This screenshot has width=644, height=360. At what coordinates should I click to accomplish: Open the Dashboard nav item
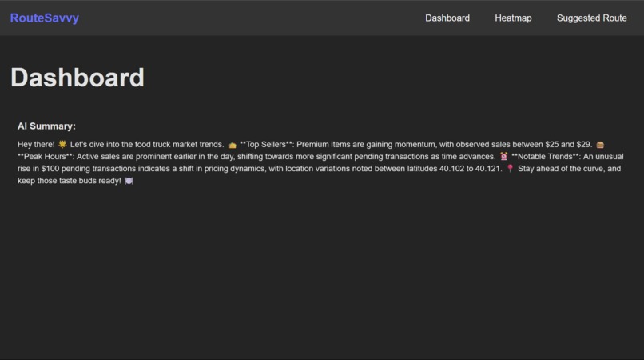447,18
